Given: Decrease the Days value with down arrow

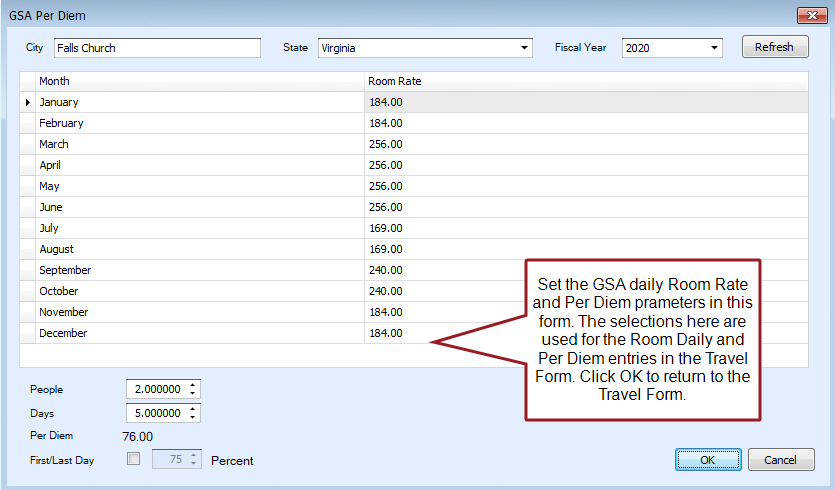Looking at the screenshot, I should (x=193, y=418).
